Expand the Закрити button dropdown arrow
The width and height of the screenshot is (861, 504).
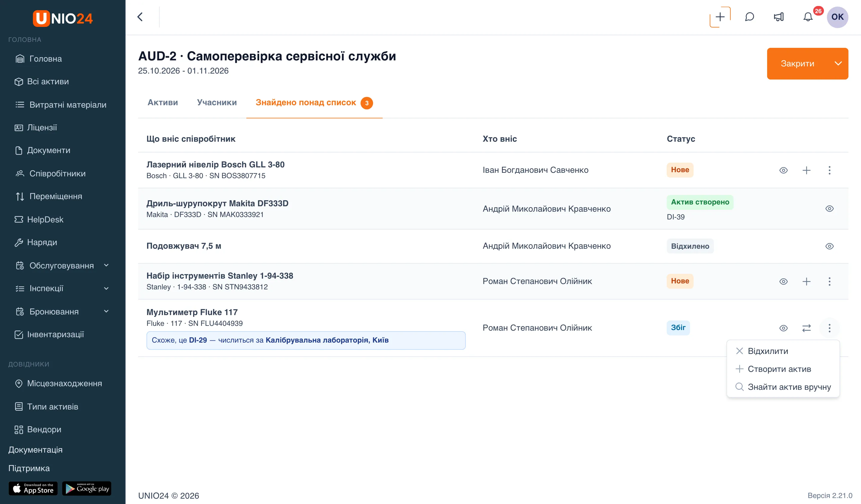(838, 64)
